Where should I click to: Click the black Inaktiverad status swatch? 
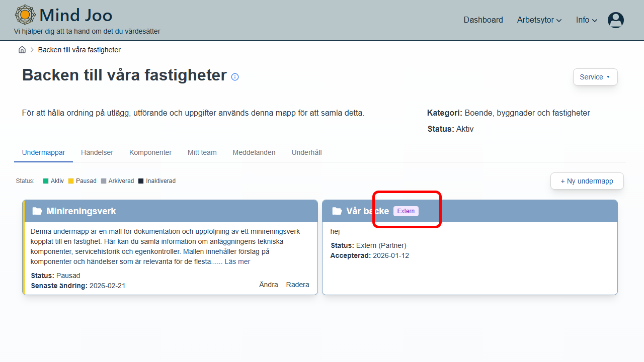click(141, 181)
